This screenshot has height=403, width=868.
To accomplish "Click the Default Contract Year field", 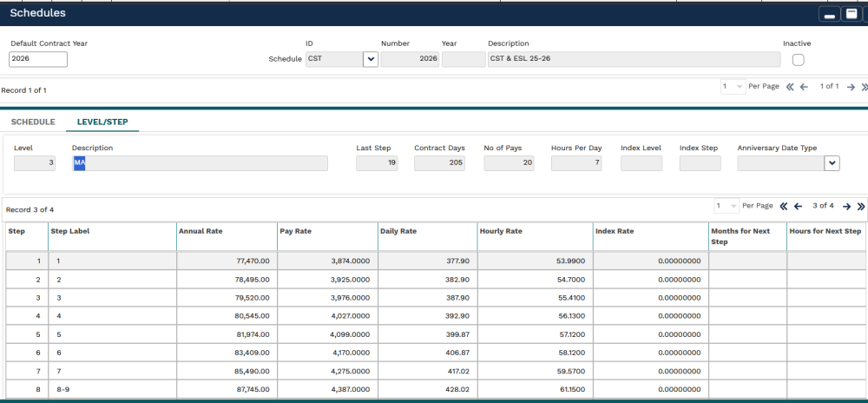I will 38,60.
